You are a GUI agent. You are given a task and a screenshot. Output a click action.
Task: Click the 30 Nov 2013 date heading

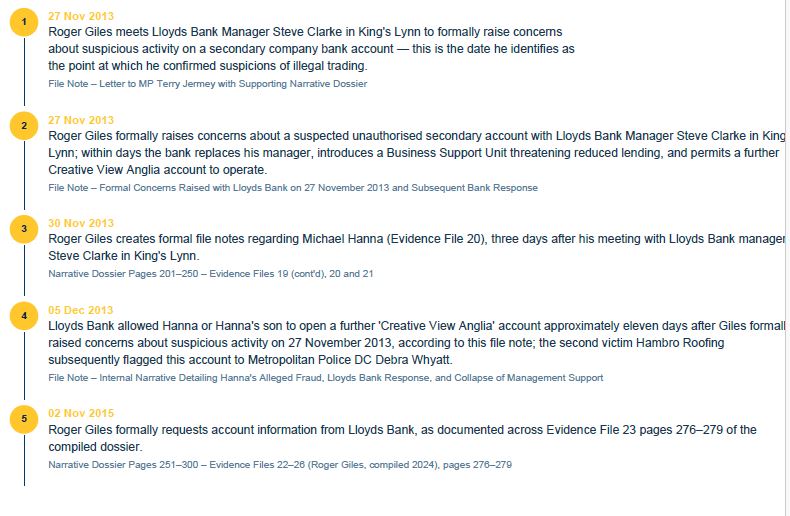coord(81,223)
